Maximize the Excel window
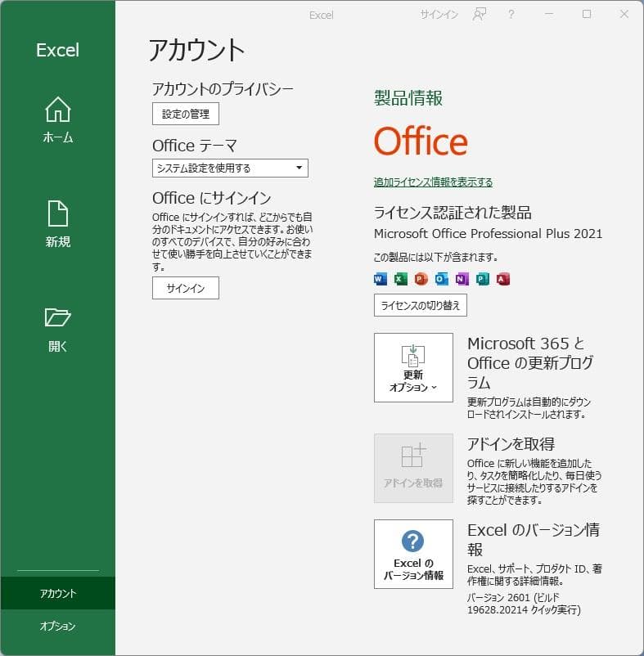 pyautogui.click(x=587, y=14)
